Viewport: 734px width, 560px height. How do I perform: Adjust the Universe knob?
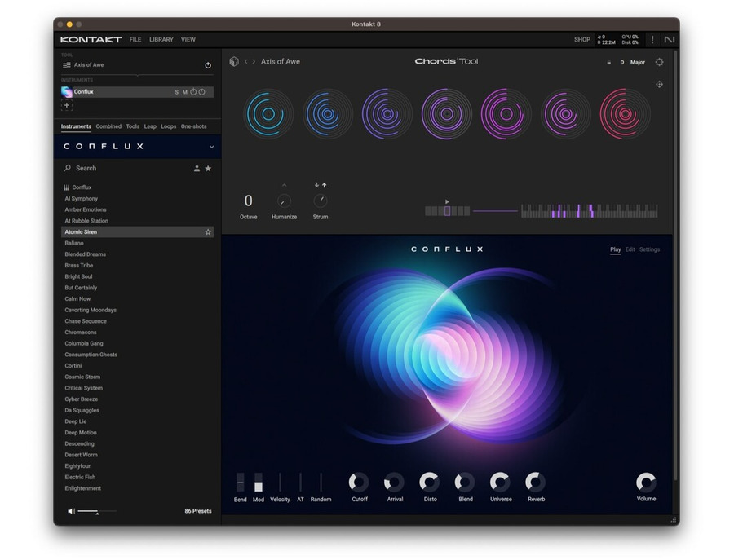click(501, 483)
